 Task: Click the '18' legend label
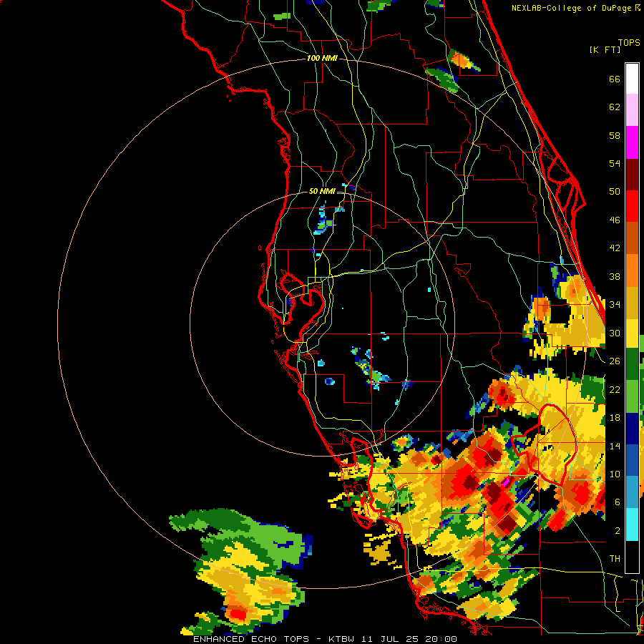[615, 418]
